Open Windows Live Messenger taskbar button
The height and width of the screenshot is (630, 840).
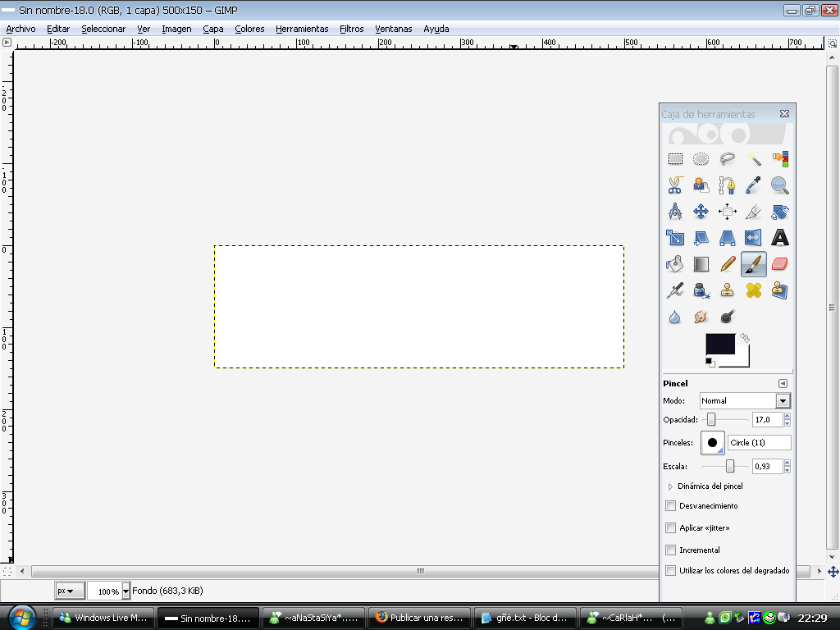pyautogui.click(x=103, y=618)
